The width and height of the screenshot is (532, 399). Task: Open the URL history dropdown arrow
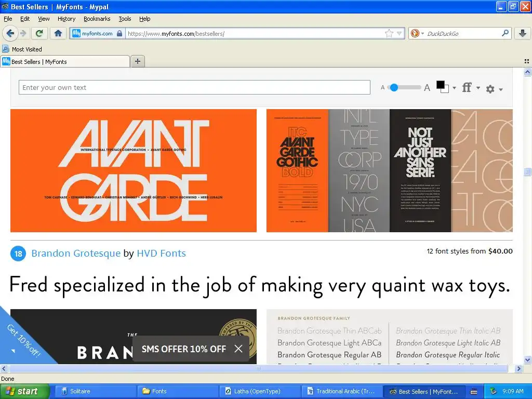[x=400, y=33]
